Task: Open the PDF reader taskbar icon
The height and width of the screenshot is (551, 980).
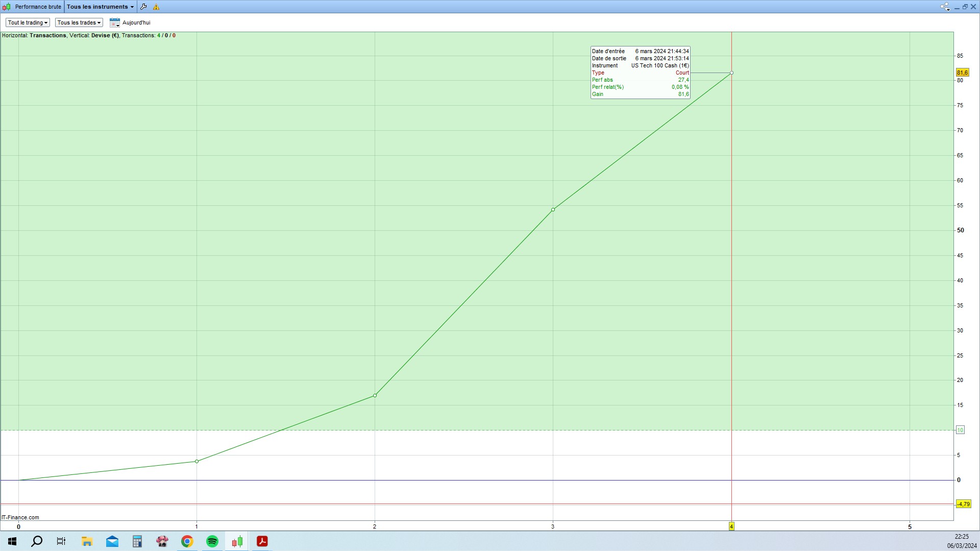Action: pos(262,541)
